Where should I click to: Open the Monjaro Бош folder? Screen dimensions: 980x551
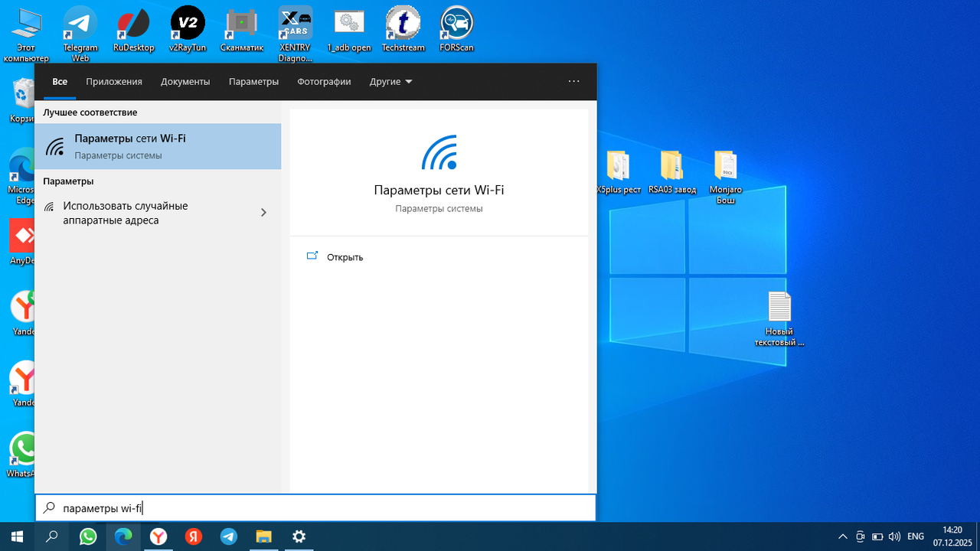(x=725, y=177)
